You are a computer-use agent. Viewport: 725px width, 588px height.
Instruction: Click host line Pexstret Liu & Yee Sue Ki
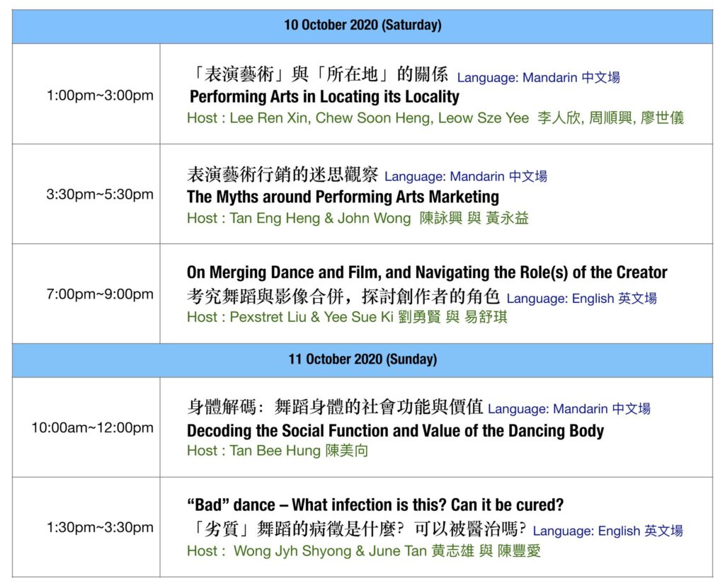point(347,317)
